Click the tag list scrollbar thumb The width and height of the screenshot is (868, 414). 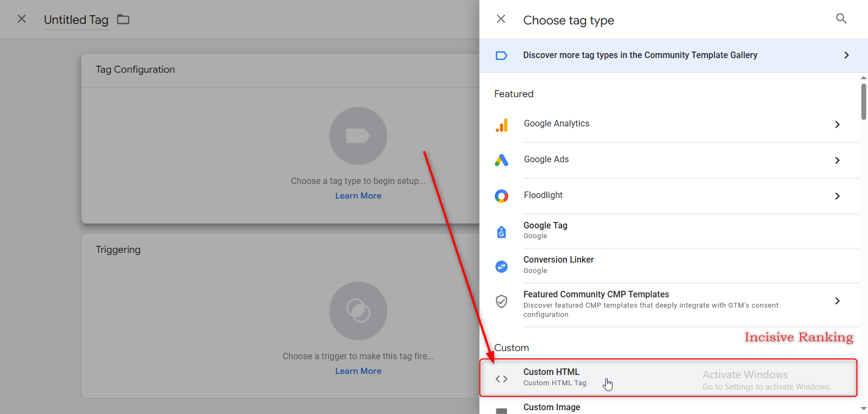click(x=864, y=101)
